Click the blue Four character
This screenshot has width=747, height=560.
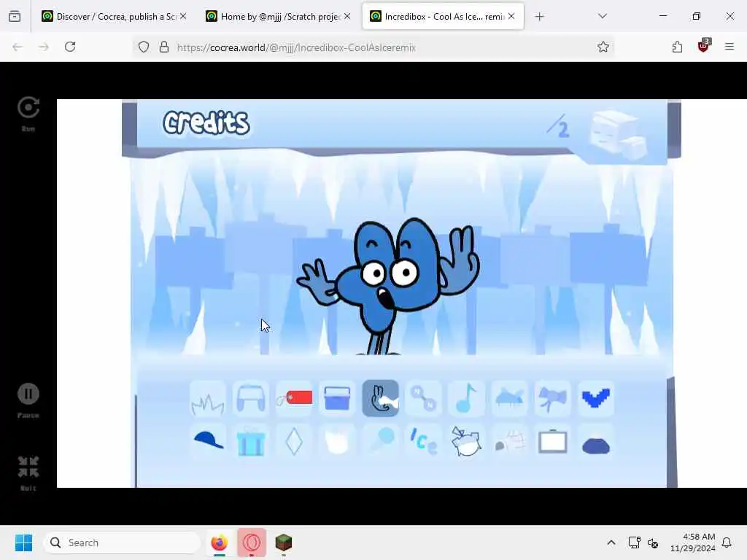click(x=390, y=286)
